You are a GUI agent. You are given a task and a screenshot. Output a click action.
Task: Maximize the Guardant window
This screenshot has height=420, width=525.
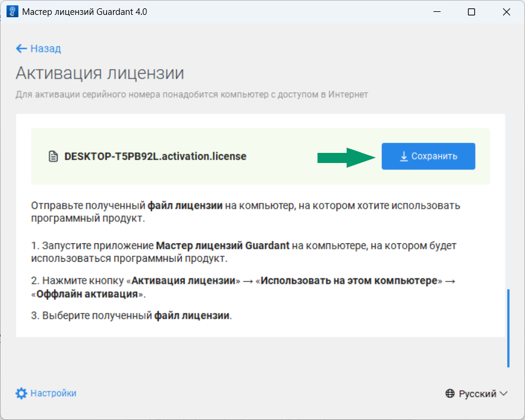472,11
